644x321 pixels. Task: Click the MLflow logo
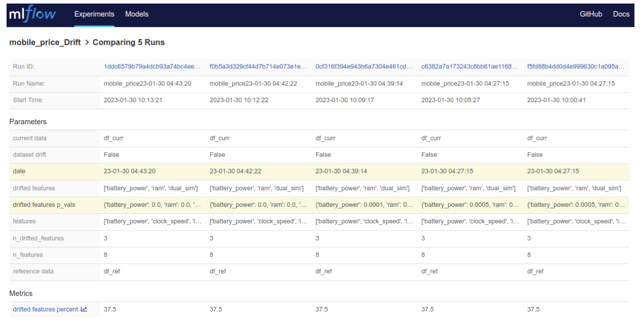[33, 14]
